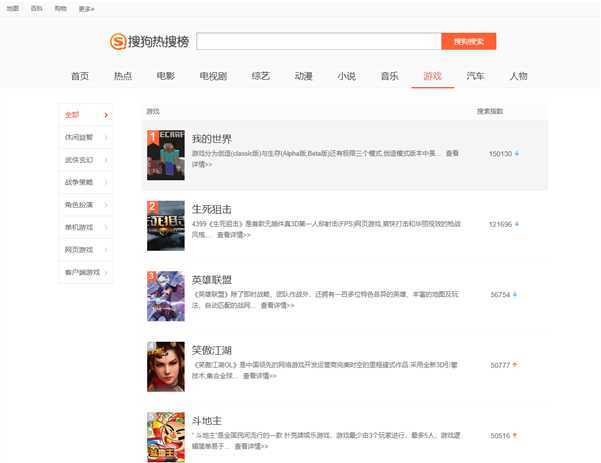This screenshot has height=463, width=601.
Task: Click the 游戏 list column header
Action: pos(153,111)
